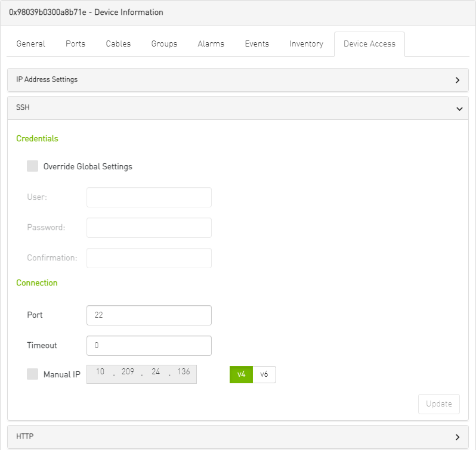Check the Manual IP checkbox
The width and height of the screenshot is (476, 450).
(x=33, y=374)
